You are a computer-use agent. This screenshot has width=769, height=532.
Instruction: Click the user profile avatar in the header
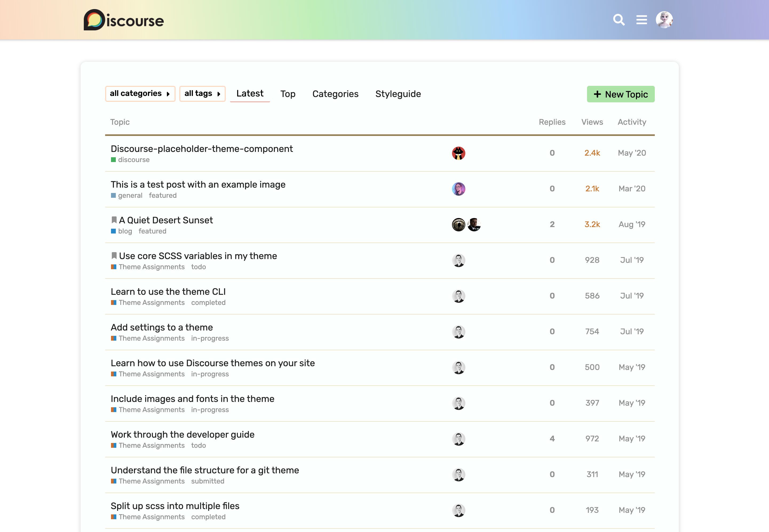click(x=664, y=20)
